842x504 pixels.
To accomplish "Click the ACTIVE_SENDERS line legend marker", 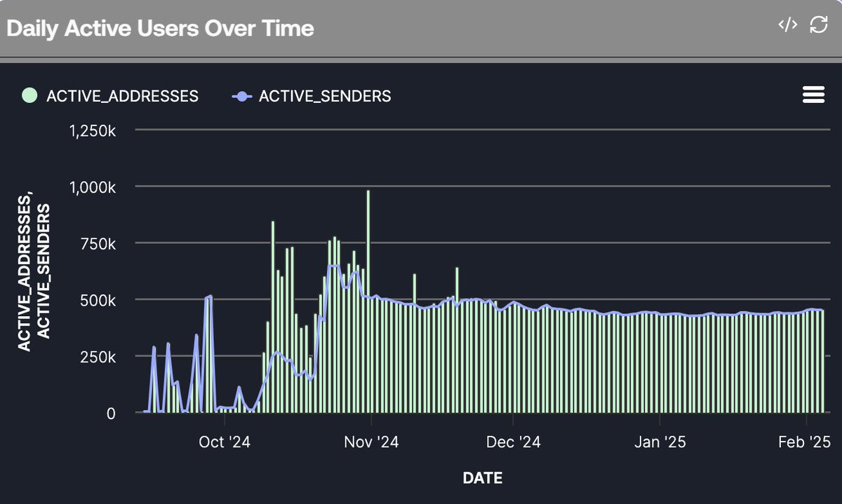I will (x=242, y=96).
